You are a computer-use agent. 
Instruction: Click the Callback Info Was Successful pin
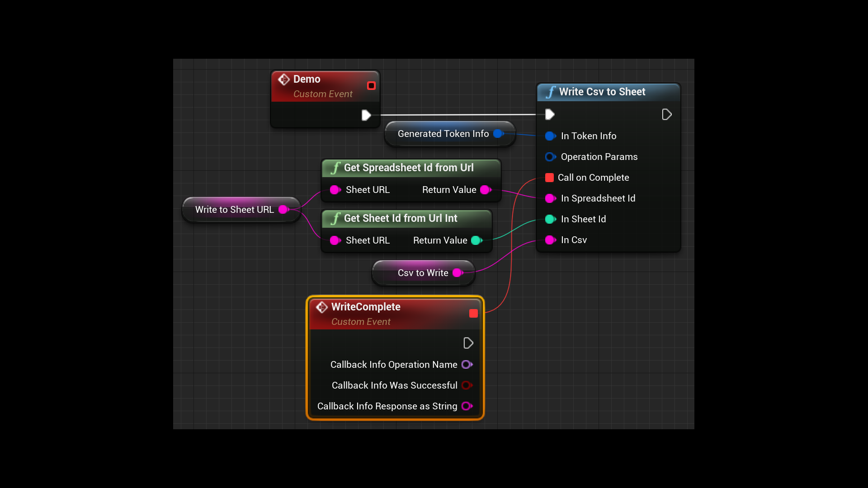pos(467,385)
